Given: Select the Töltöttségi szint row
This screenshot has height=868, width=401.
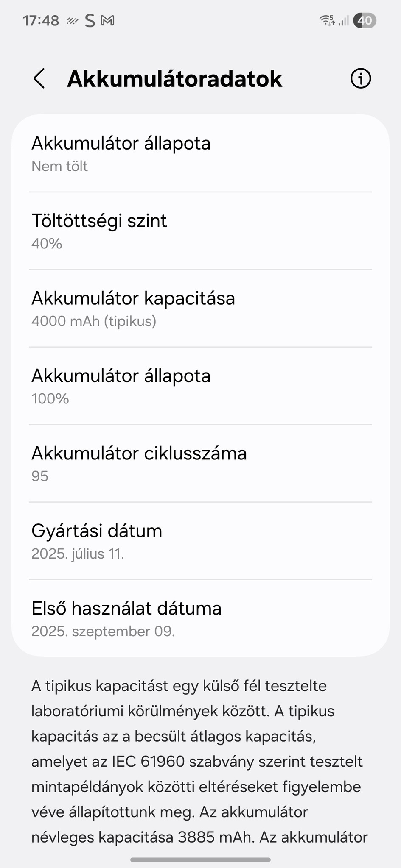Looking at the screenshot, I should tap(200, 231).
